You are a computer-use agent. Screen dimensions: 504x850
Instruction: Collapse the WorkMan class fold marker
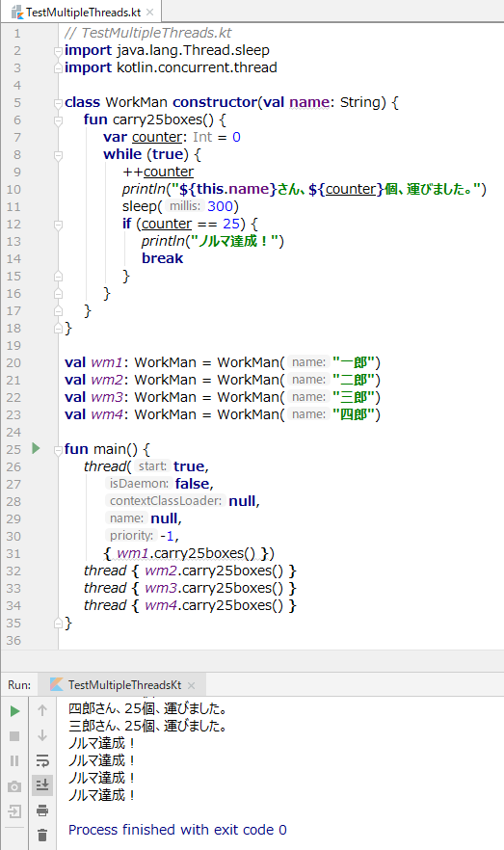[x=58, y=103]
